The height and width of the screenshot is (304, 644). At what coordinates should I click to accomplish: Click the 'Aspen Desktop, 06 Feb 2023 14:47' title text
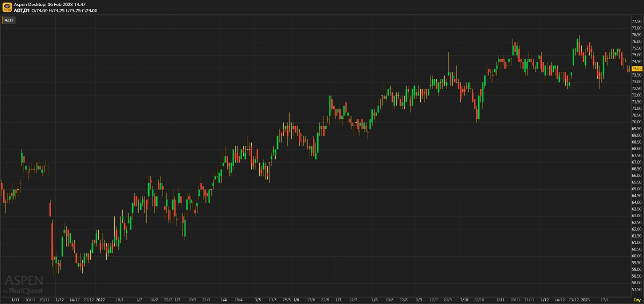pyautogui.click(x=50, y=4)
